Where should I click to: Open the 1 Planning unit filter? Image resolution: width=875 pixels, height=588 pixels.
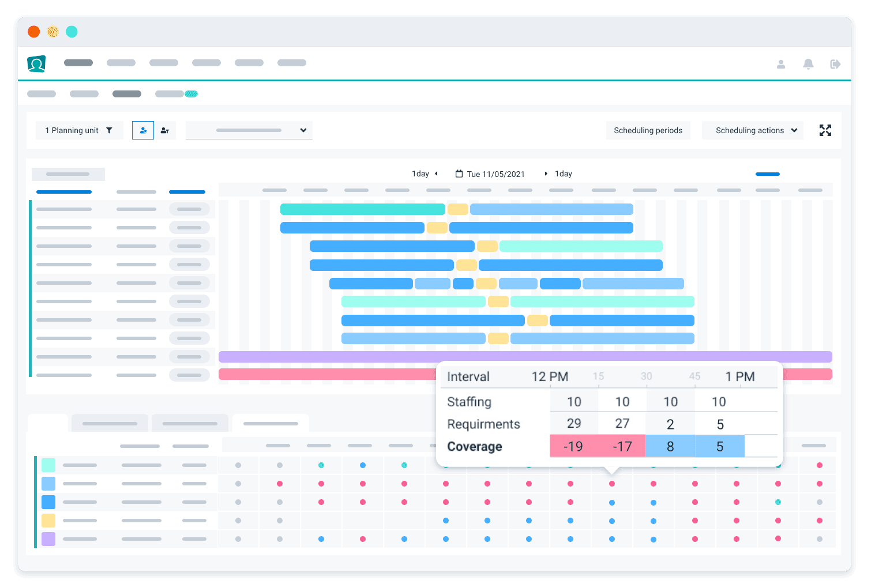pyautogui.click(x=79, y=130)
